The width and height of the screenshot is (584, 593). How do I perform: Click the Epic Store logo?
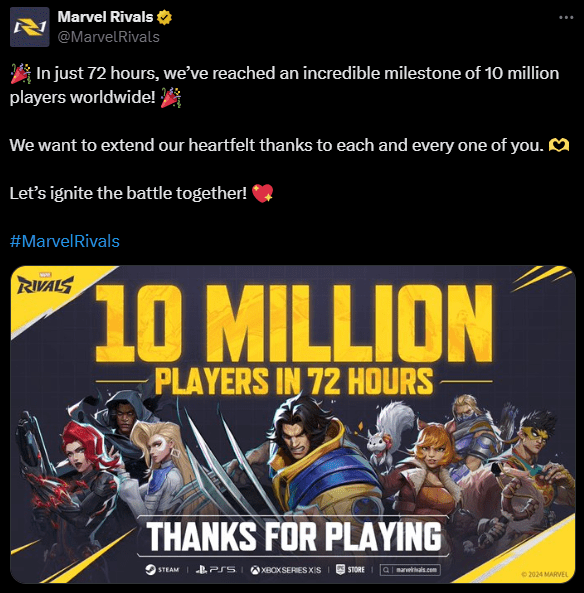tap(350, 570)
